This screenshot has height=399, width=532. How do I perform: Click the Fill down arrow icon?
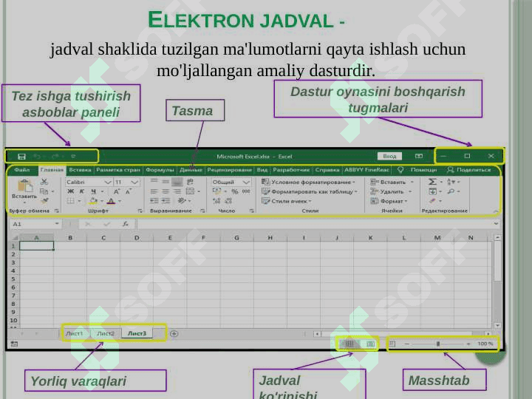coord(432,191)
